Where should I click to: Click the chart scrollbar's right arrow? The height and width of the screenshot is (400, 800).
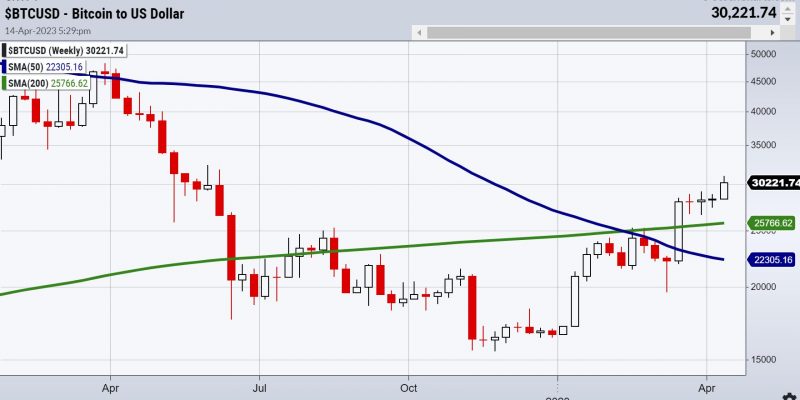point(772,33)
